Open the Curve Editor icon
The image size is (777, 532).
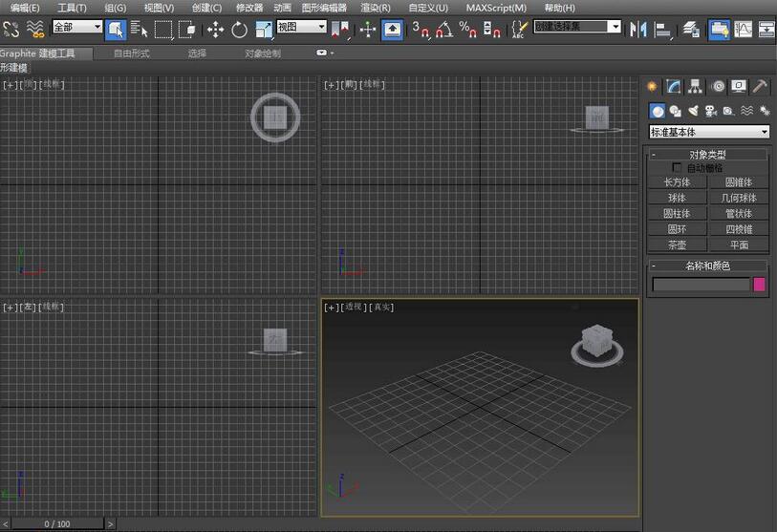743,30
